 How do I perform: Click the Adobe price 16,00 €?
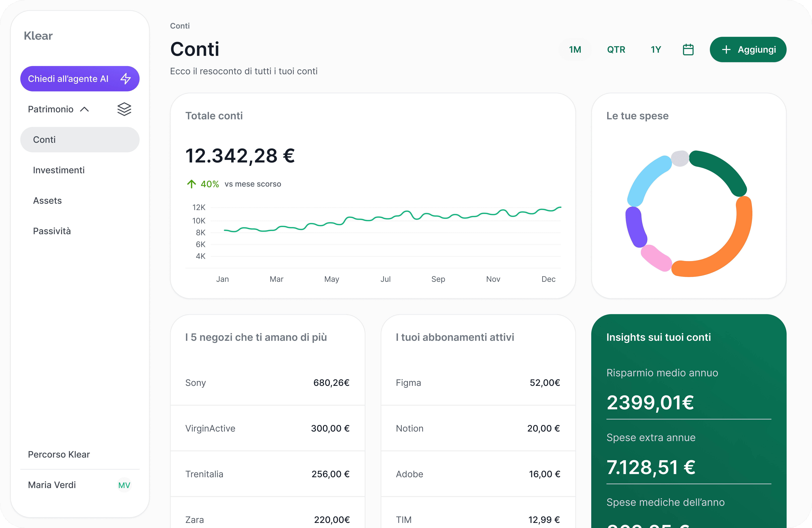(x=545, y=474)
